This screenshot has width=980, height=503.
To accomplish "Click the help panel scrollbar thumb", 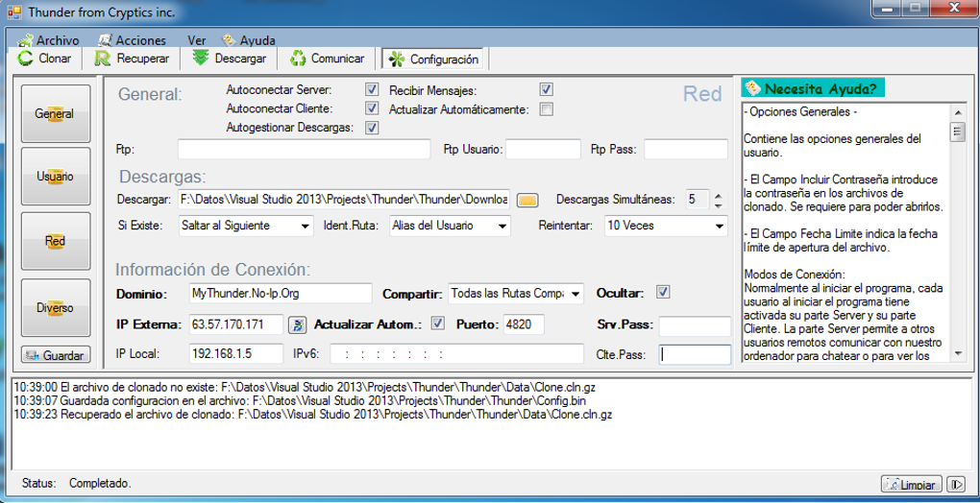I will point(957,132).
